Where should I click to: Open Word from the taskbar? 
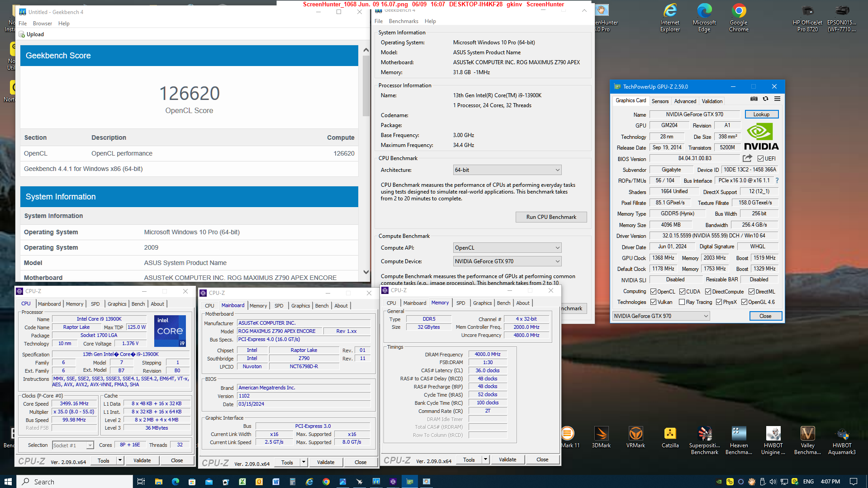tap(276, 482)
